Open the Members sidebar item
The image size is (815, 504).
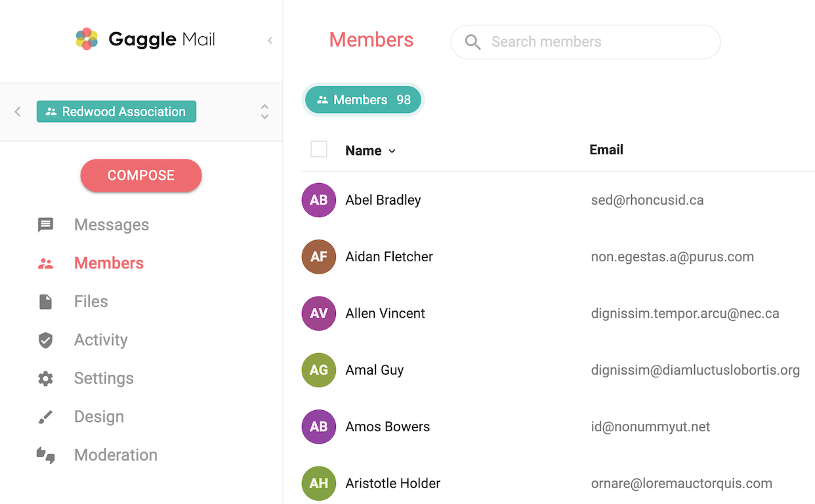point(109,263)
